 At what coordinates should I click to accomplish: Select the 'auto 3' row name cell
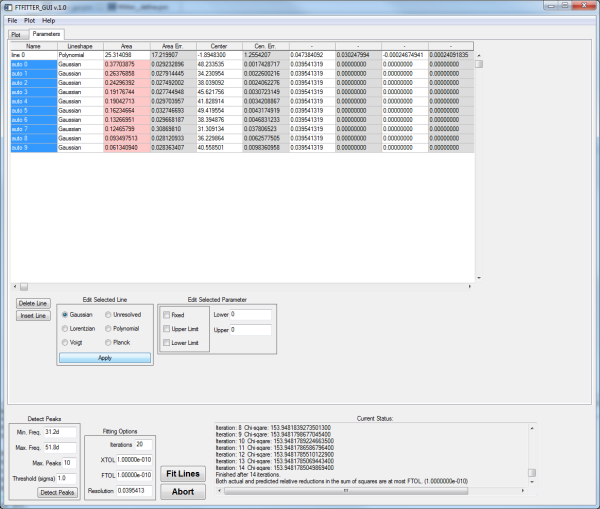34,92
